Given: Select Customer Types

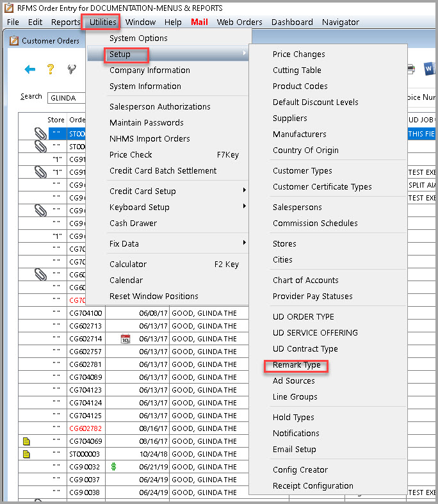Looking at the screenshot, I should click(302, 171).
